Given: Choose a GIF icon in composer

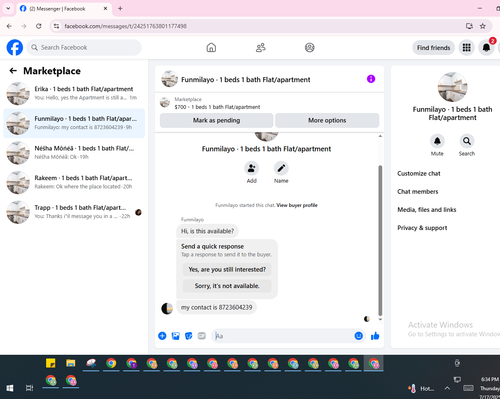Looking at the screenshot, I should [202, 336].
